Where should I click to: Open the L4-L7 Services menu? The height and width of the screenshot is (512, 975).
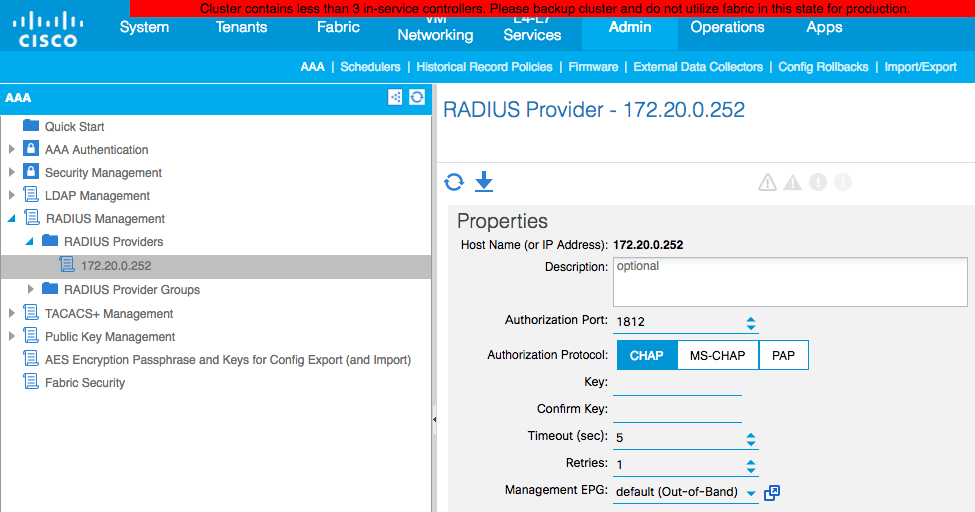[x=532, y=30]
